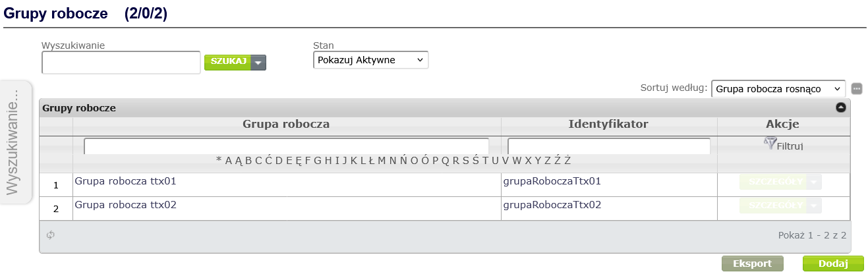Open SZCZEGÓŁY for Grupa robocza ttx01
The image size is (868, 280).
(773, 182)
